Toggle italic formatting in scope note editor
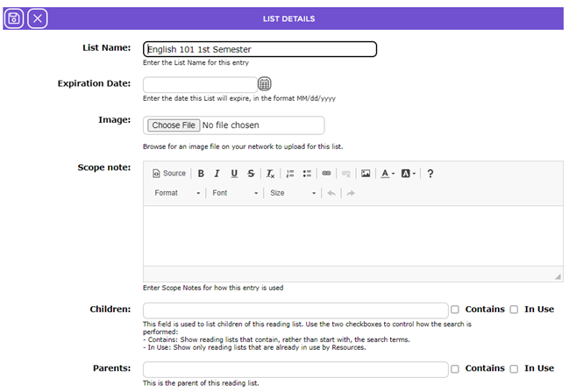The height and width of the screenshot is (392, 569). point(217,174)
